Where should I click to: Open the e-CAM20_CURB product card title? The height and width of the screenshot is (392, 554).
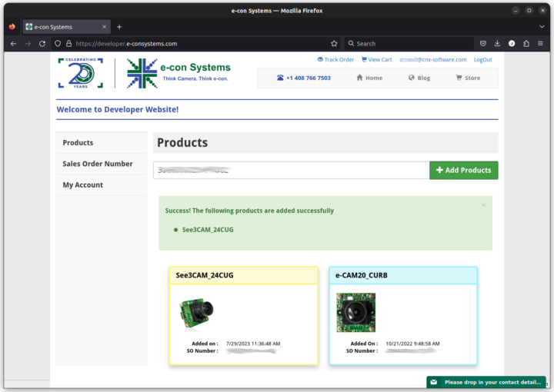(362, 275)
